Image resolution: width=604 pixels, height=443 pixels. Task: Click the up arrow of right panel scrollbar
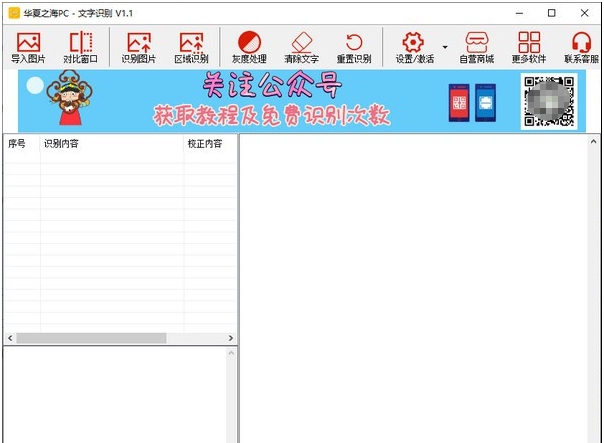point(594,142)
